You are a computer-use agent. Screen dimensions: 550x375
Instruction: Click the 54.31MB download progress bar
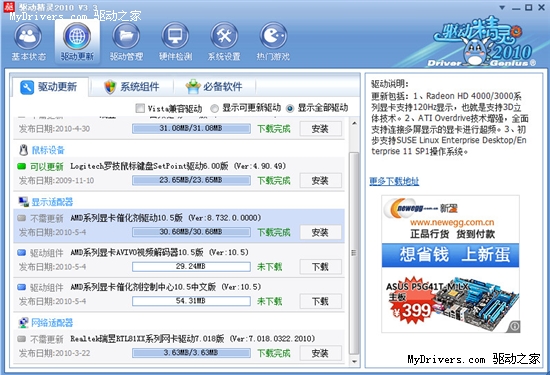pos(191,301)
